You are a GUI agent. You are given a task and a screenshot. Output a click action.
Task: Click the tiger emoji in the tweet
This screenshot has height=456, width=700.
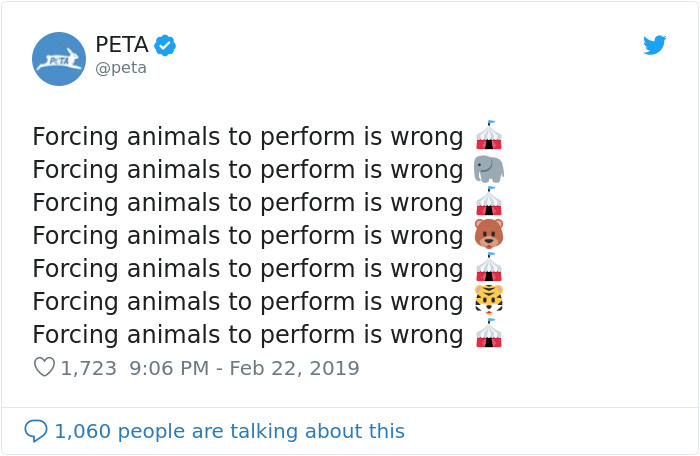[489, 301]
